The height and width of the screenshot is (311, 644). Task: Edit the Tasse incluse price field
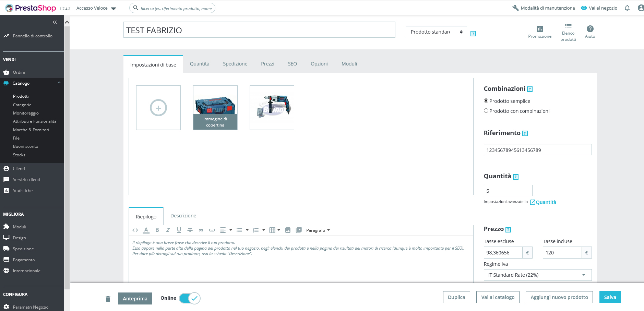tap(562, 253)
